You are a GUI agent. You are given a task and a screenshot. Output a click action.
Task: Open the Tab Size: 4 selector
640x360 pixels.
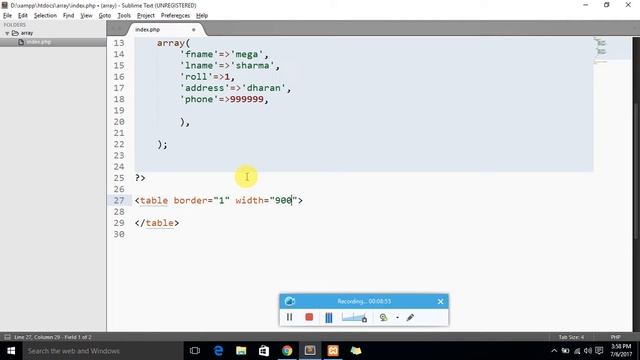571,337
